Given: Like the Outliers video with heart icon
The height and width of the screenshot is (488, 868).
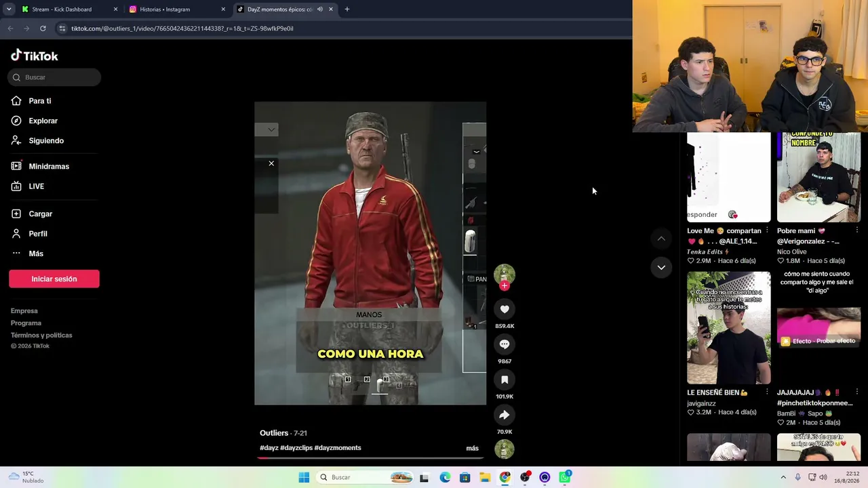Looking at the screenshot, I should point(505,309).
